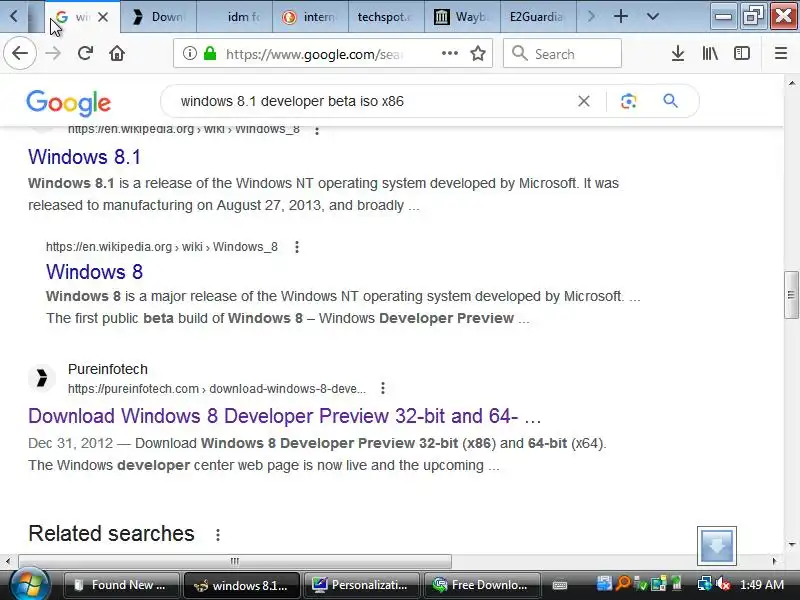Viewport: 800px width, 600px height.
Task: Open the Library bookshelf icon
Action: 710,53
